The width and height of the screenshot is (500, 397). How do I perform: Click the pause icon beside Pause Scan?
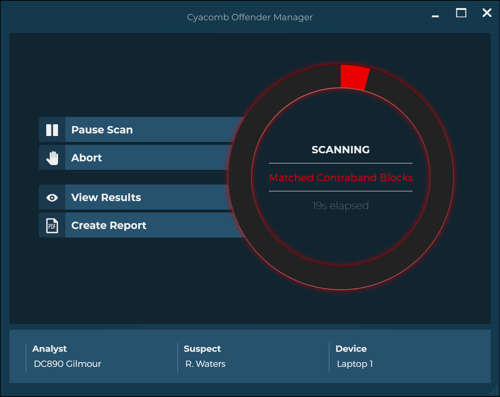52,130
